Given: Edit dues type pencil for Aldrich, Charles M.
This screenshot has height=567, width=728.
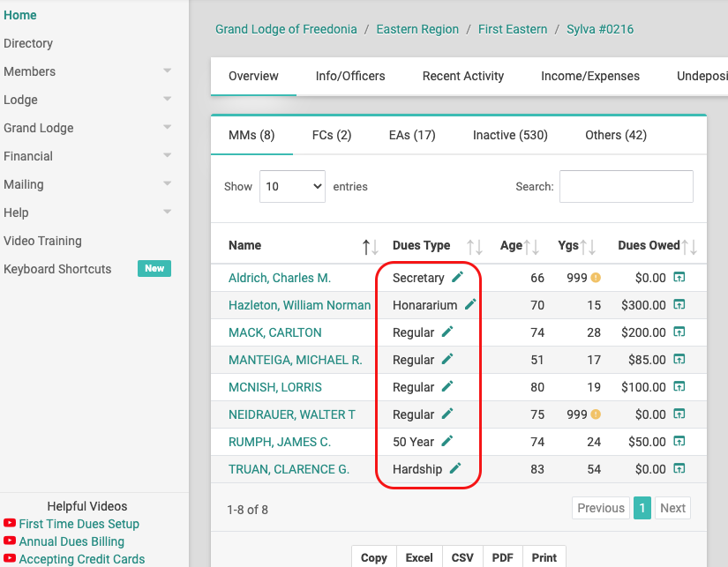Looking at the screenshot, I should click(457, 277).
